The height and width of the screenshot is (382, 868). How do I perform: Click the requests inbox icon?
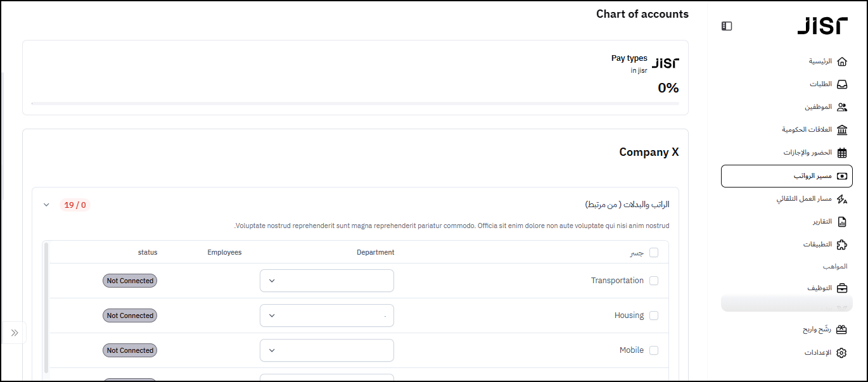coord(841,84)
